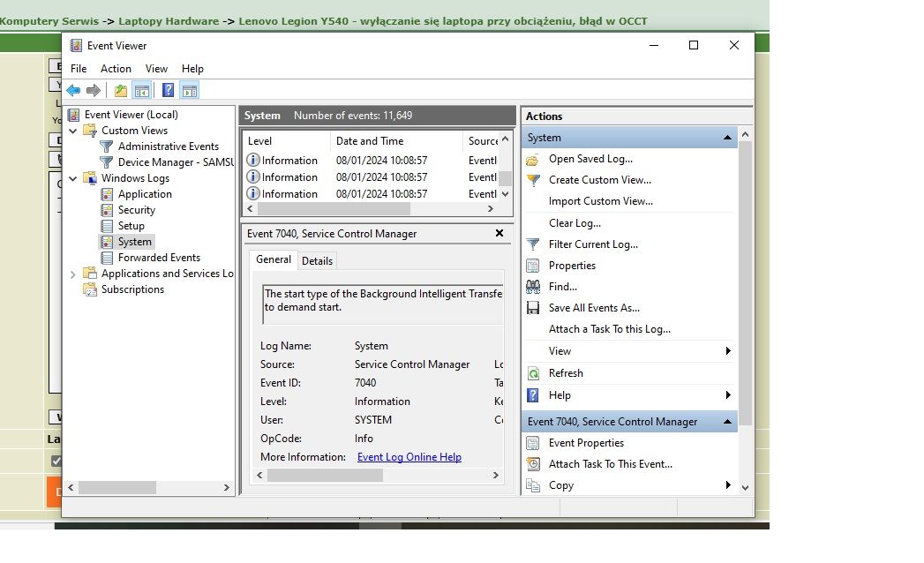Click Clear Log in Actions pane
924x563 pixels.
pyautogui.click(x=575, y=223)
